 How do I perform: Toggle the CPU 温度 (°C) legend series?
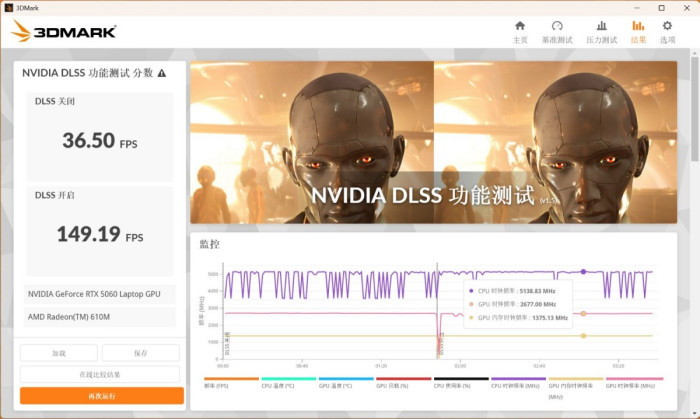point(288,383)
